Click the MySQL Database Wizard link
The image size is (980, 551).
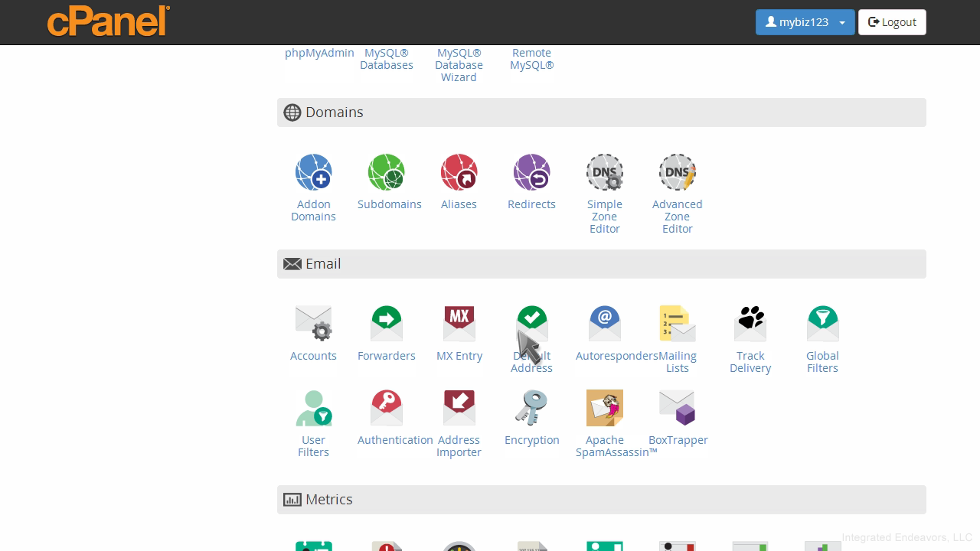click(x=459, y=65)
